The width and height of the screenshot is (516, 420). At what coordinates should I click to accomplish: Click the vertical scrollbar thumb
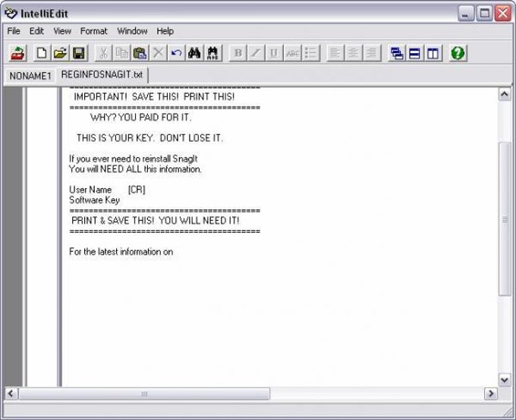coord(505,219)
